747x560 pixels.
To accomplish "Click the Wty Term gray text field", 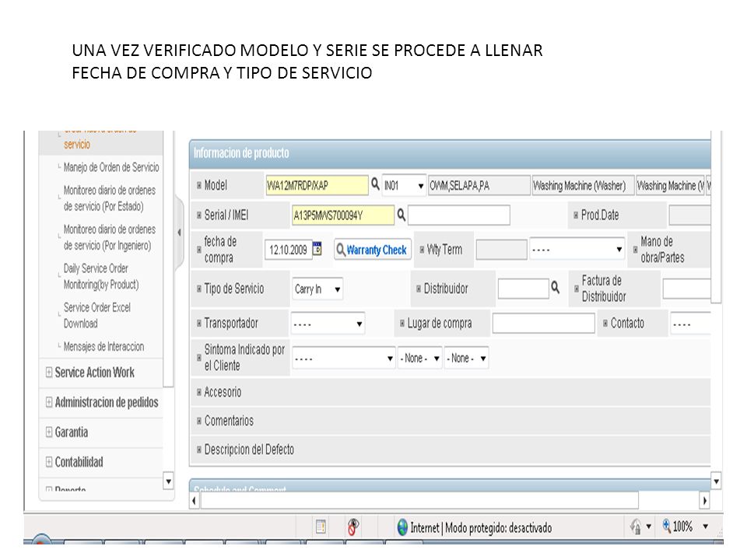I will pyautogui.click(x=501, y=250).
